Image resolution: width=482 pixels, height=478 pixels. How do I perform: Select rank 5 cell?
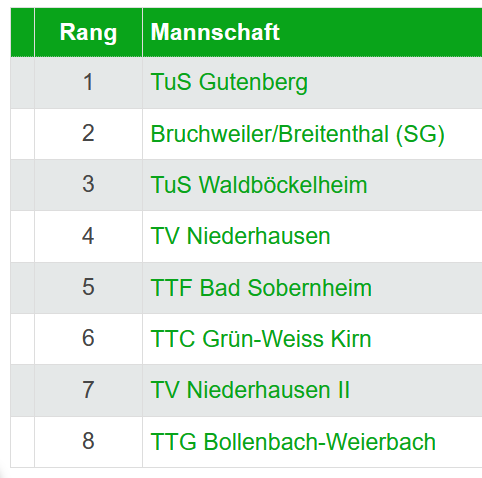click(88, 288)
